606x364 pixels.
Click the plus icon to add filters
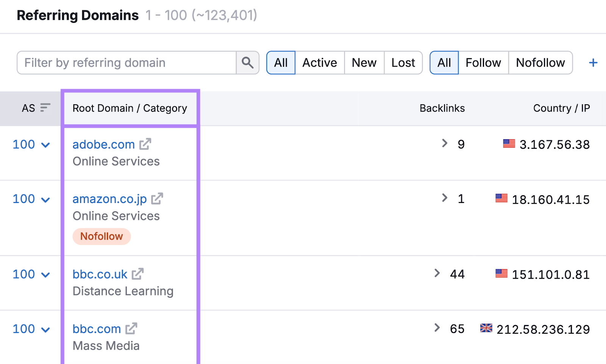coord(593,62)
